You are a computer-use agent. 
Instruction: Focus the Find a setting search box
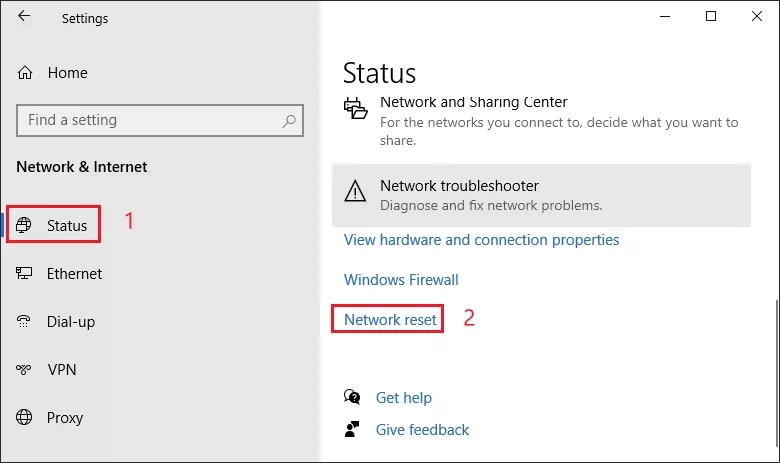(160, 120)
